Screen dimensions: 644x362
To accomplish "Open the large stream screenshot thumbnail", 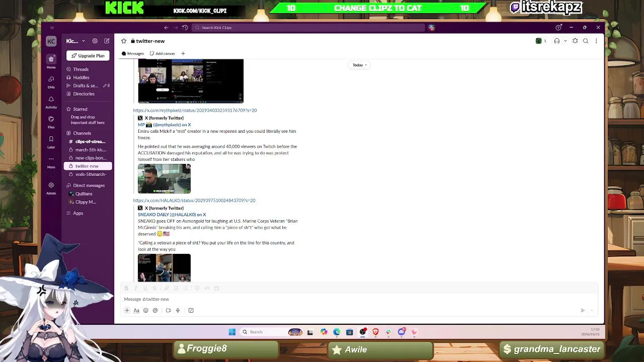I will tap(191, 81).
